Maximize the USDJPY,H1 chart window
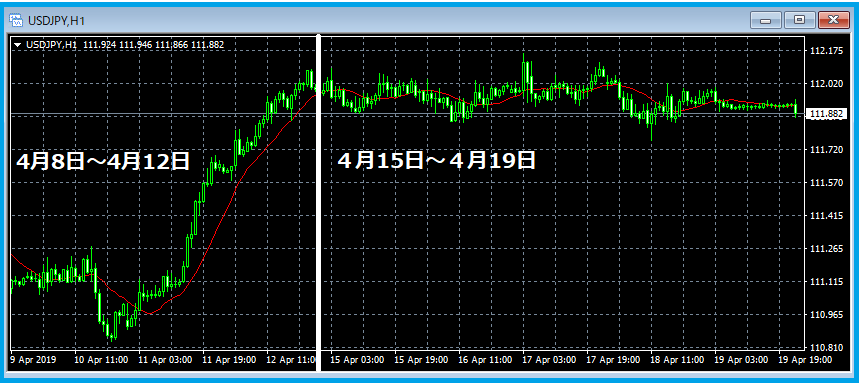The height and width of the screenshot is (385, 862). [800, 20]
